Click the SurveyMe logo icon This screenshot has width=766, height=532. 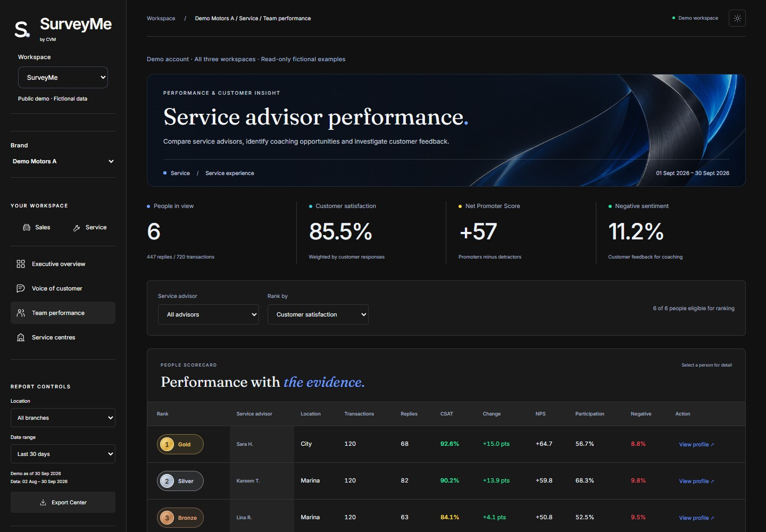coord(22,29)
